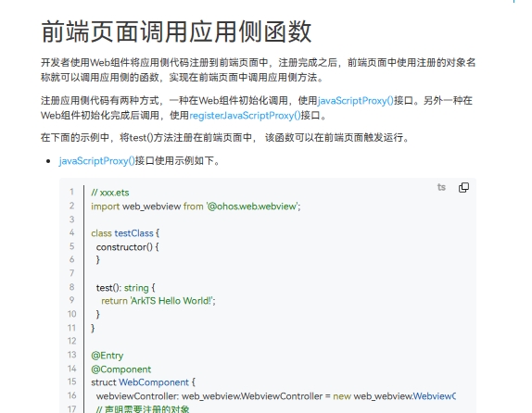Click the '@Entry' decorator line
The image size is (532, 413).
(108, 356)
